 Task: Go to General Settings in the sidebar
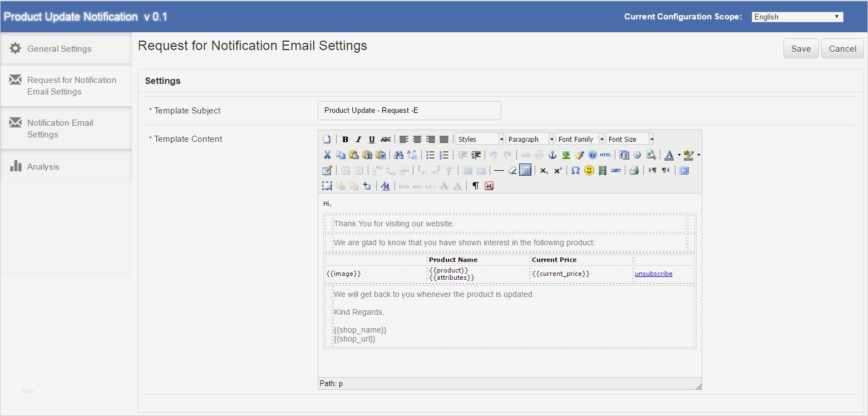[59, 49]
